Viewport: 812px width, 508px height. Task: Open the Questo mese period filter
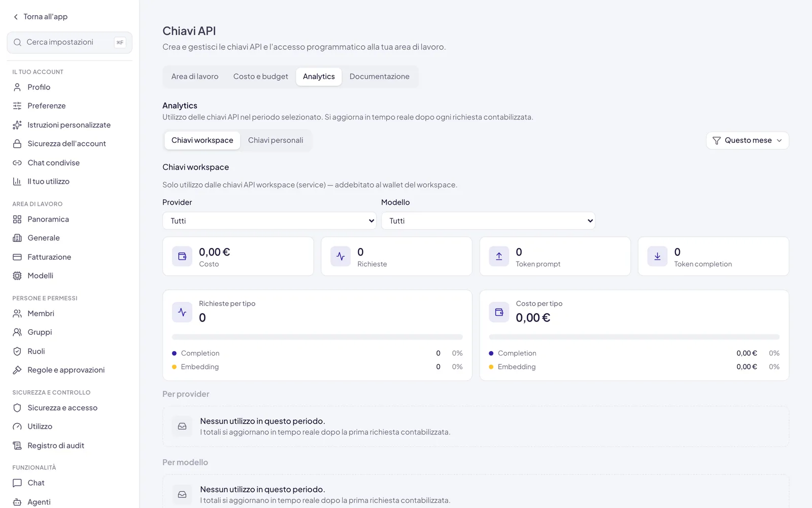click(x=748, y=141)
